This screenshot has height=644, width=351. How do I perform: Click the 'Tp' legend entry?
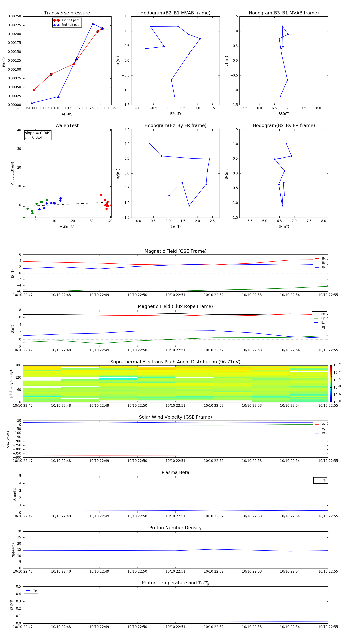point(31,591)
